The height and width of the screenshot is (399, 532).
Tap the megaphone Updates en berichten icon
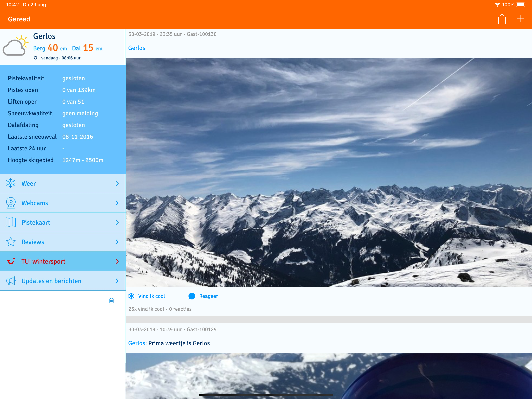(x=11, y=281)
